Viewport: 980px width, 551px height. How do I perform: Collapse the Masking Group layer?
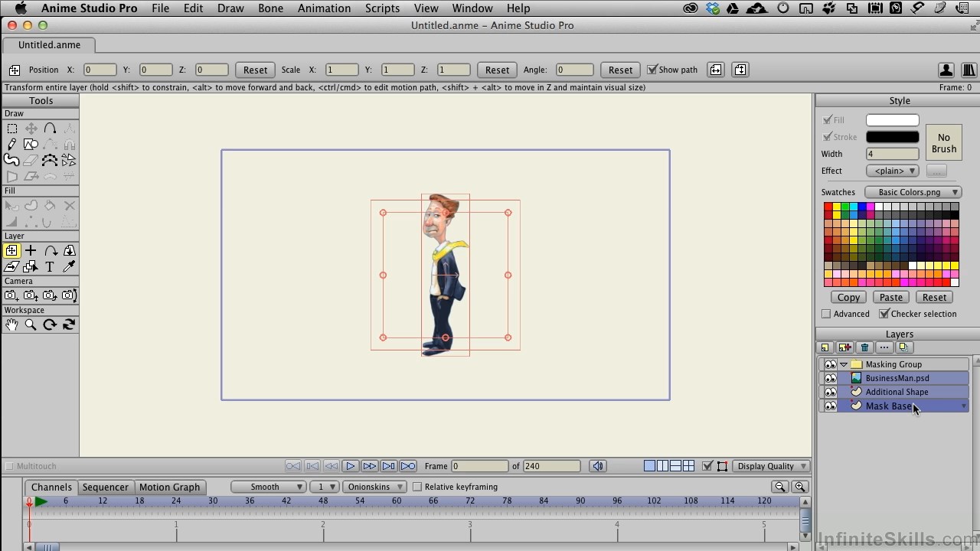[843, 364]
